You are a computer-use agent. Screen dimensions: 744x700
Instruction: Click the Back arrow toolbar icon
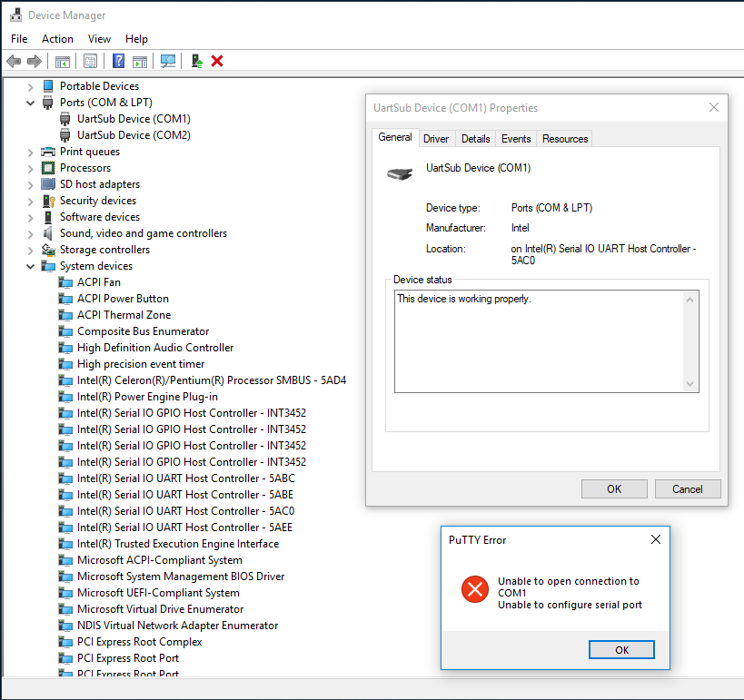pyautogui.click(x=14, y=61)
